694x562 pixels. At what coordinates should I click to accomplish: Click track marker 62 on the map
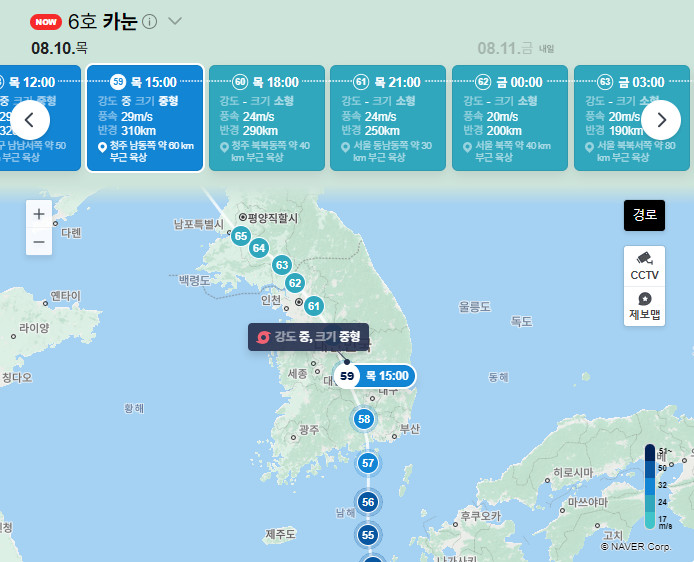(295, 283)
